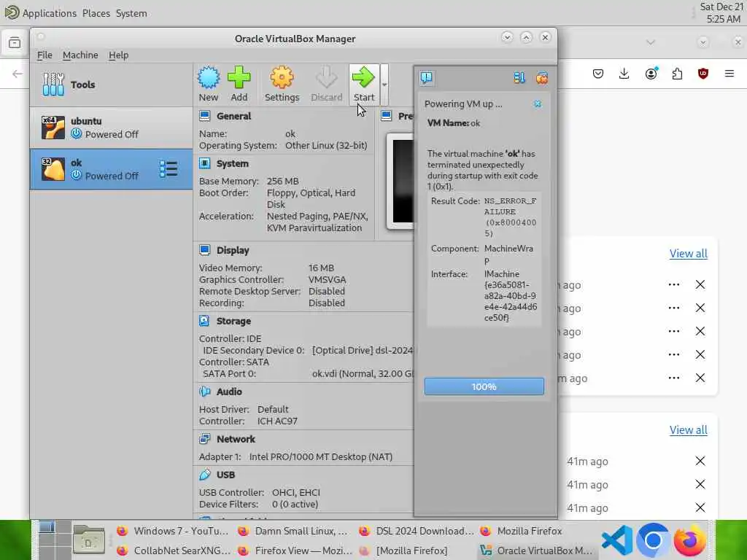747x560 pixels.
Task: Click the System section chip icon
Action: [x=205, y=163]
